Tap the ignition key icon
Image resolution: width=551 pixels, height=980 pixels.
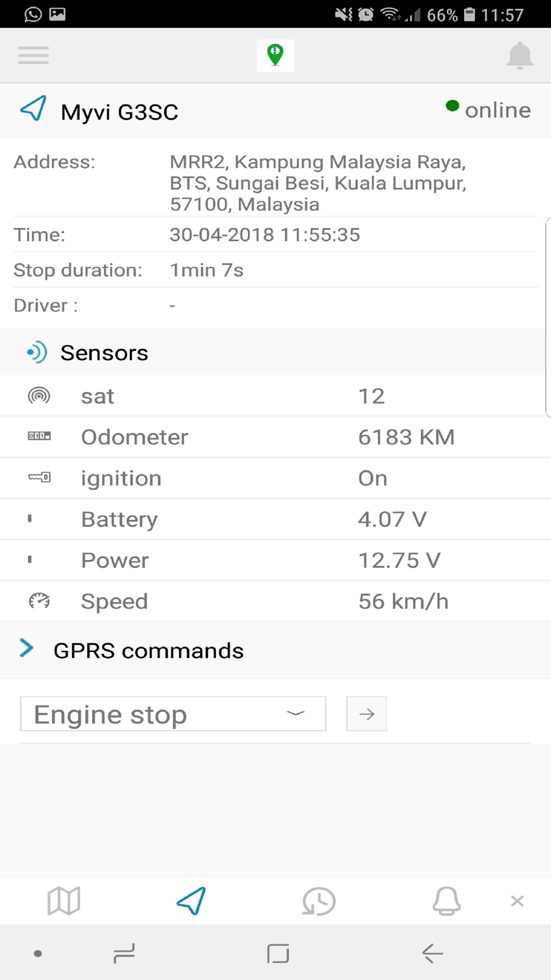tap(39, 477)
